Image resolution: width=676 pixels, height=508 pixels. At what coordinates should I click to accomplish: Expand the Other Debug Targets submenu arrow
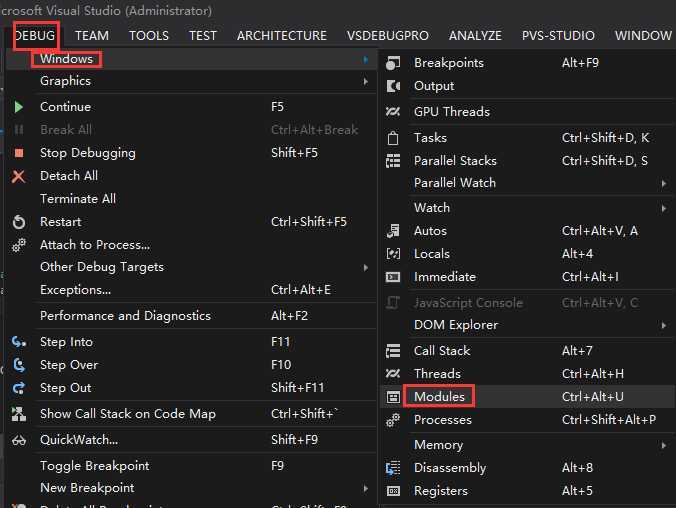(x=366, y=267)
